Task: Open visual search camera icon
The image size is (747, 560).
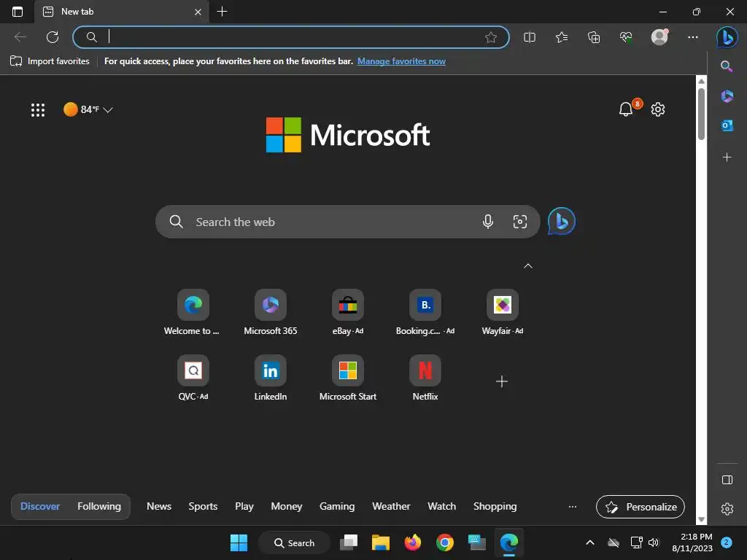Action: point(519,222)
